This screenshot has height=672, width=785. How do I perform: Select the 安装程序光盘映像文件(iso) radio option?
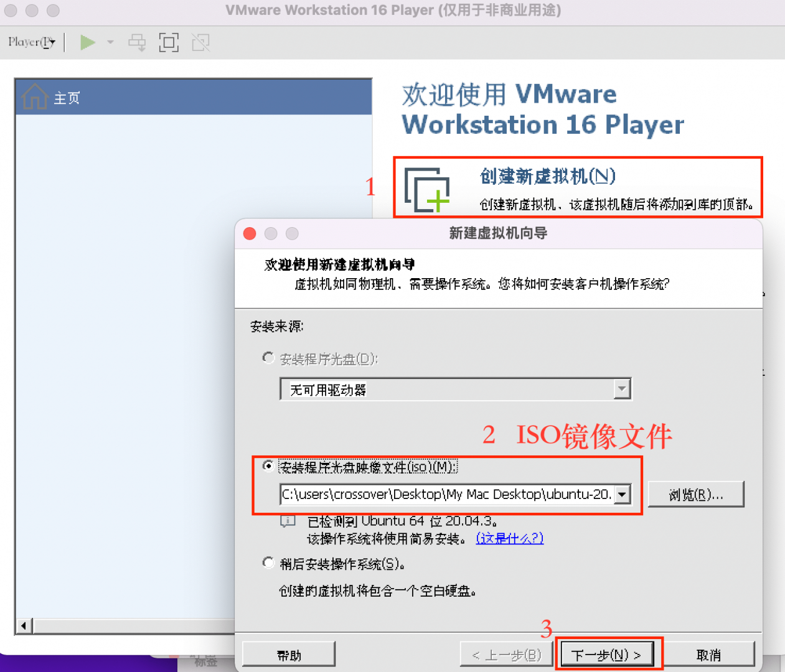[268, 466]
